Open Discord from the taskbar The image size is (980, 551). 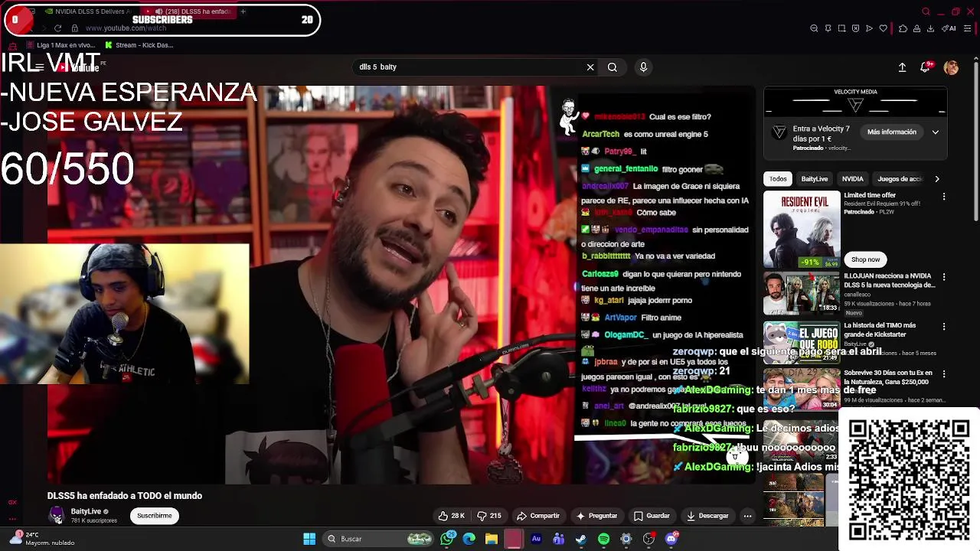(x=671, y=539)
